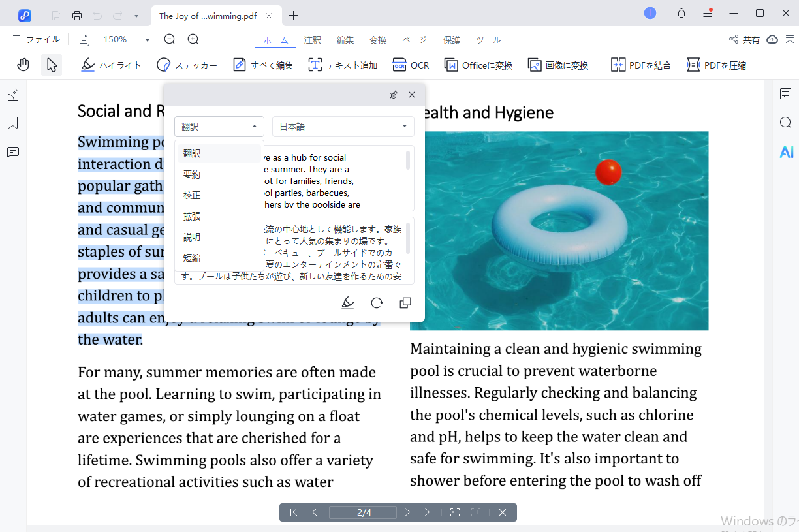
Task: Open notifications bell icon
Action: tap(681, 13)
